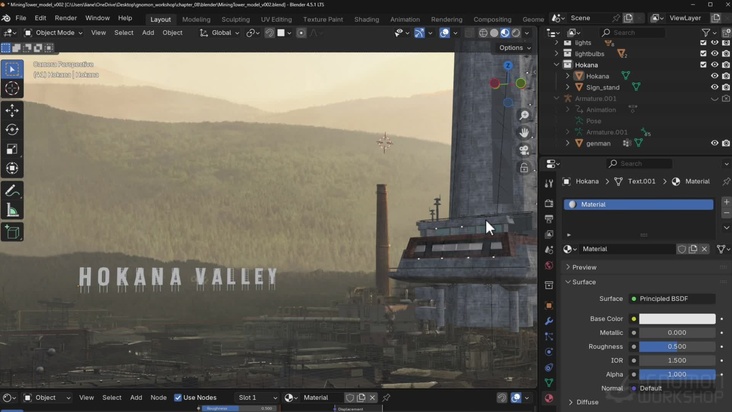Open the Modifiers wrench properties tab
This screenshot has width=732, height=412.
tap(549, 321)
